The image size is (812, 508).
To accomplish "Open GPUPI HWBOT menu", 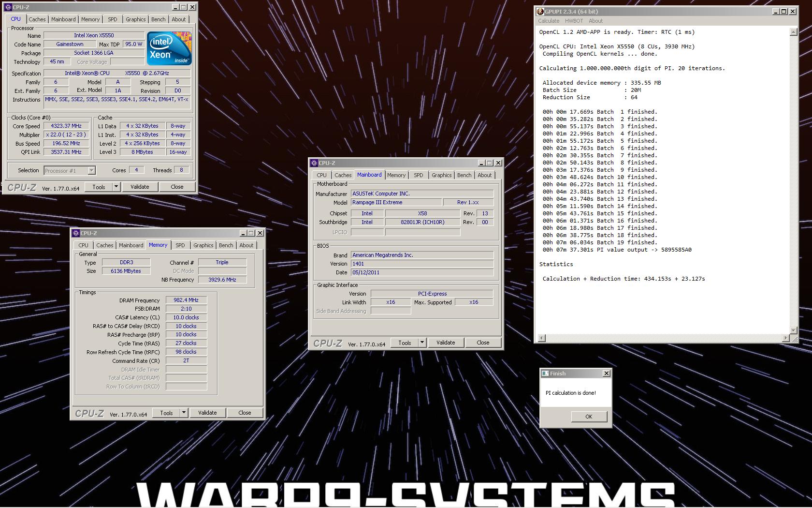I will (x=574, y=21).
